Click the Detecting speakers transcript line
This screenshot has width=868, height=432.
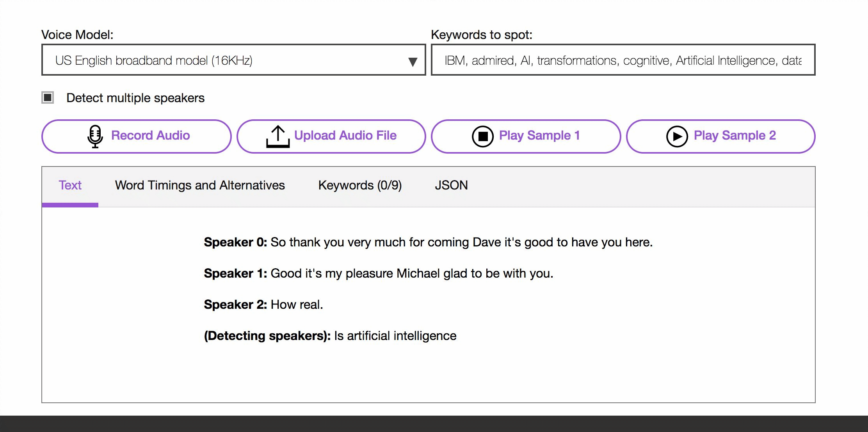point(330,336)
